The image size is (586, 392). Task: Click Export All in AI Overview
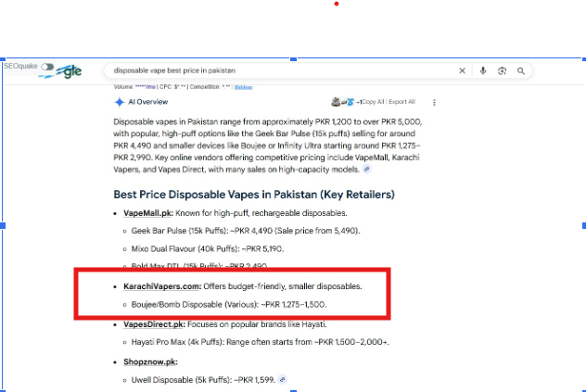coord(402,102)
